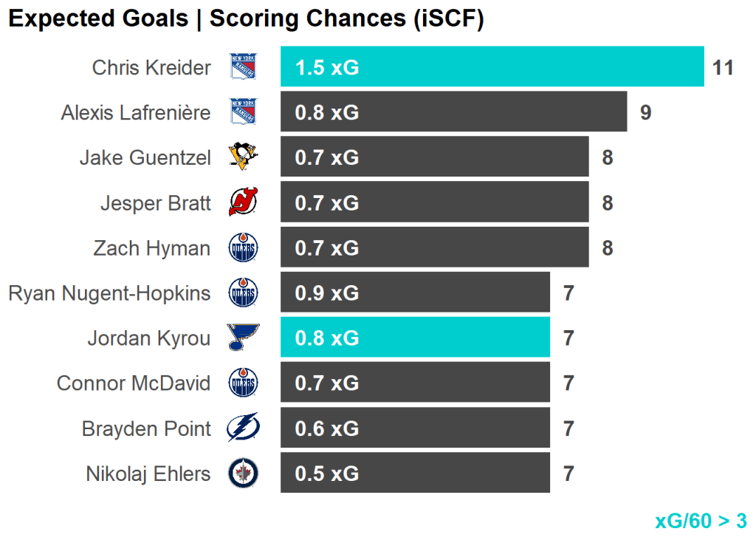Screen dimensions: 756x540
Task: Click the teal 1.5 xG bar for Kreider
Action: pyautogui.click(x=492, y=67)
